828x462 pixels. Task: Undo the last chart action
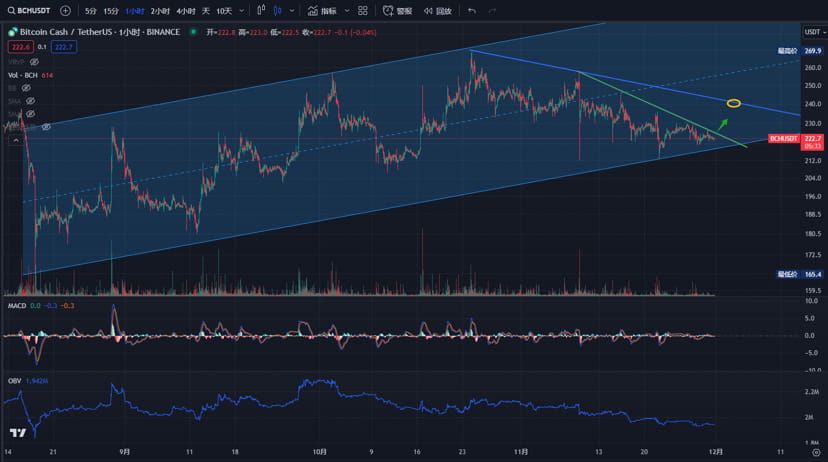(x=472, y=11)
